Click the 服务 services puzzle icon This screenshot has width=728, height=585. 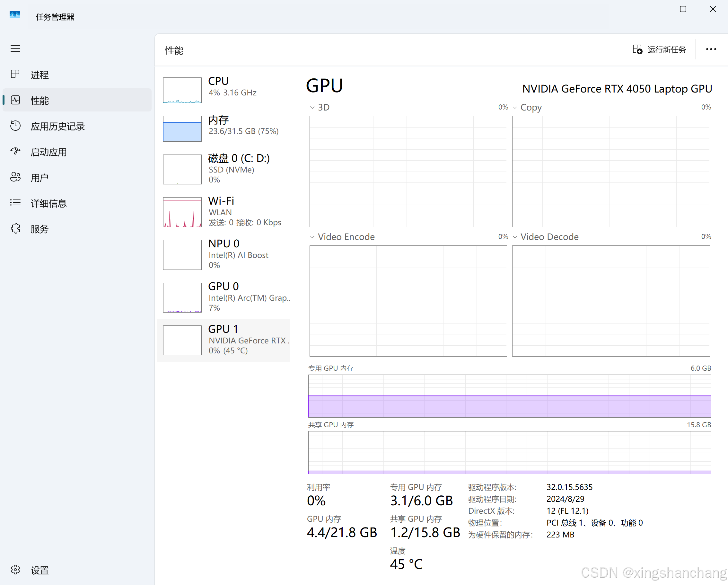point(15,229)
